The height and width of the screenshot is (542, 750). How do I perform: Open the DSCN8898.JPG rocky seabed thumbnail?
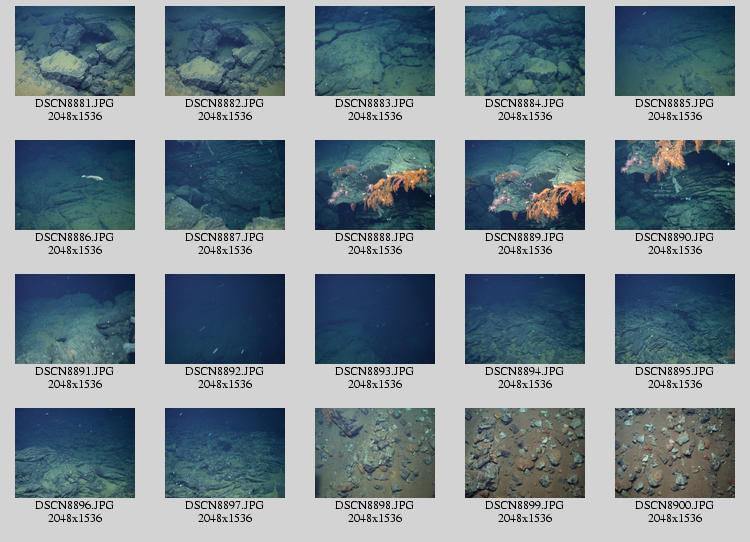[375, 453]
